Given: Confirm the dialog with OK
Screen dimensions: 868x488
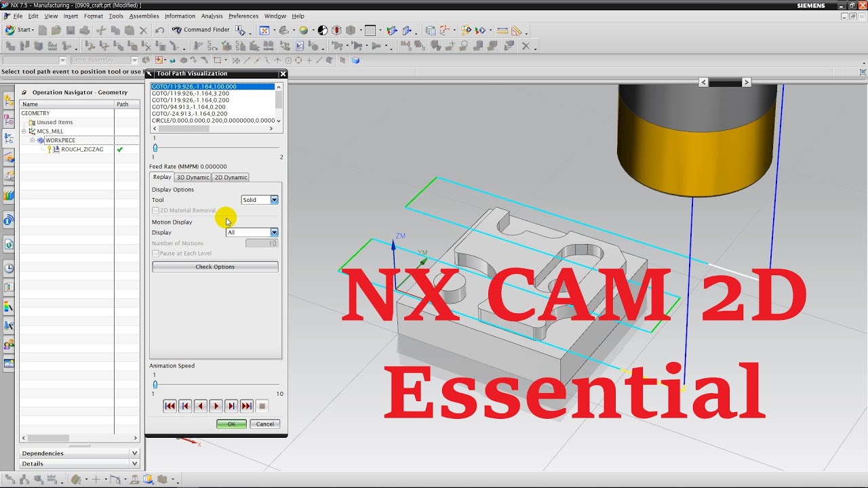Looking at the screenshot, I should [231, 424].
